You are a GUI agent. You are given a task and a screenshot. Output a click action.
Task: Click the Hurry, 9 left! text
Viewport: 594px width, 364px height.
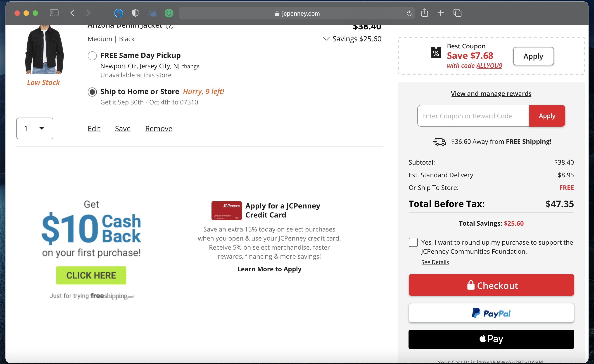point(203,92)
